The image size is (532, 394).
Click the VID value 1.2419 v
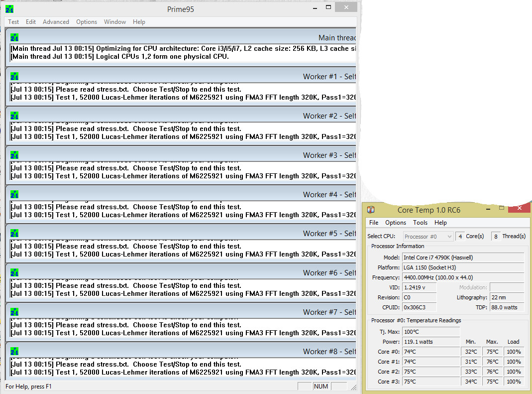coord(419,287)
